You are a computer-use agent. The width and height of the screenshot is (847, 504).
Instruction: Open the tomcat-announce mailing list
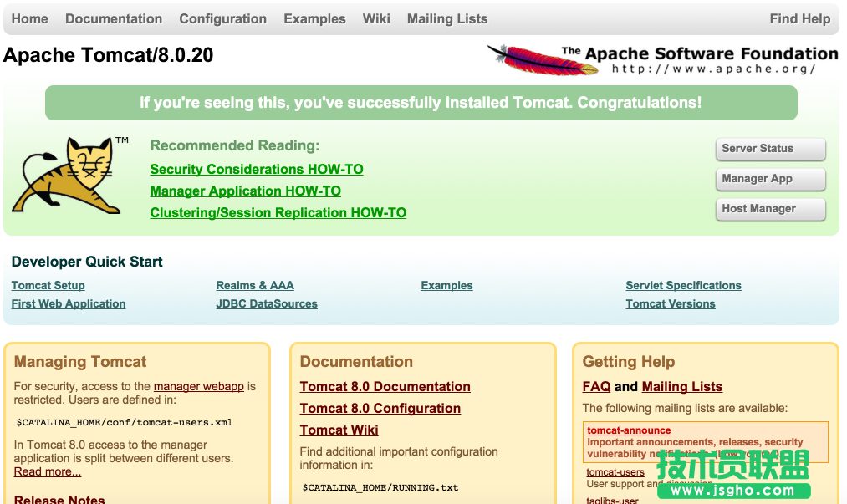(628, 430)
